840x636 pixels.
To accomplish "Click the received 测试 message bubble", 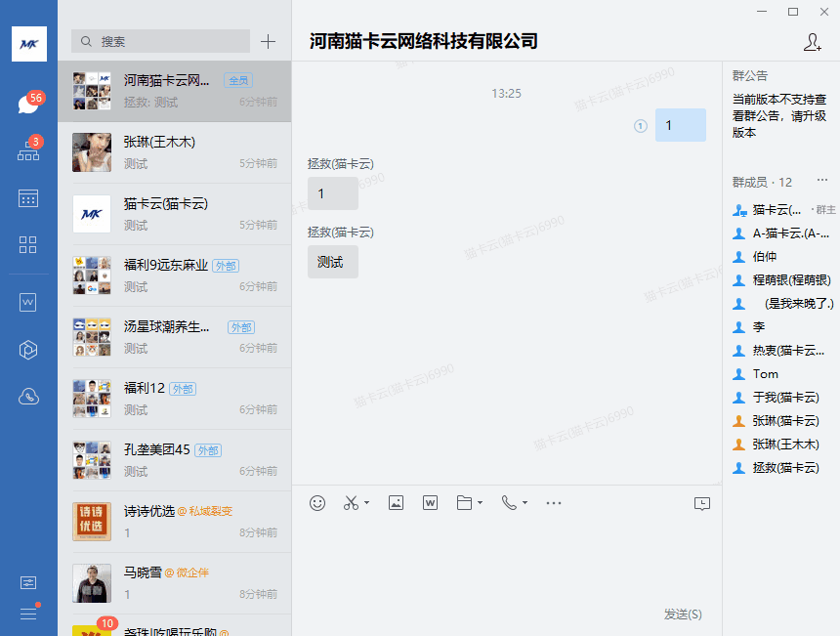I will (333, 262).
